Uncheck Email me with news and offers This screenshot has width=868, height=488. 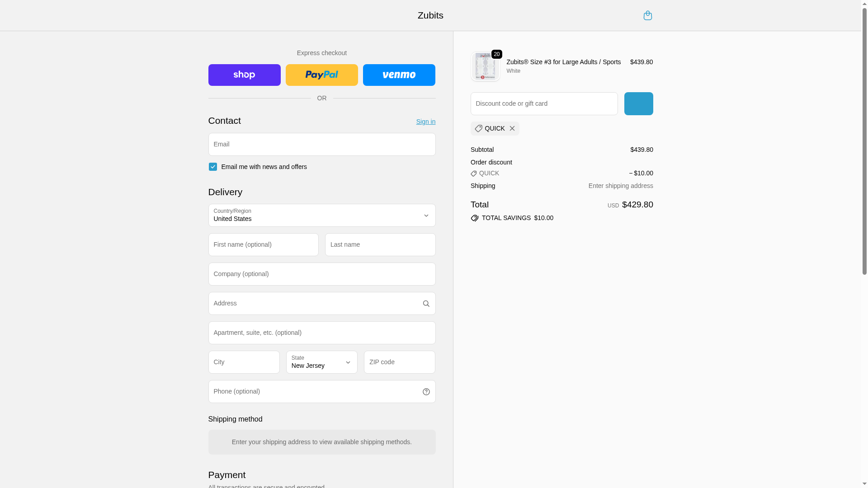point(212,167)
